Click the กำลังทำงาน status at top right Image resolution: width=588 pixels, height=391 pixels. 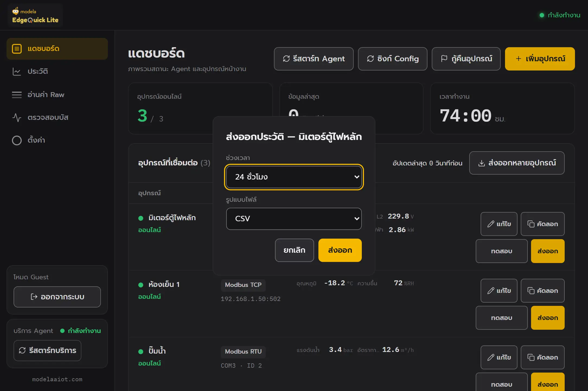[560, 15]
